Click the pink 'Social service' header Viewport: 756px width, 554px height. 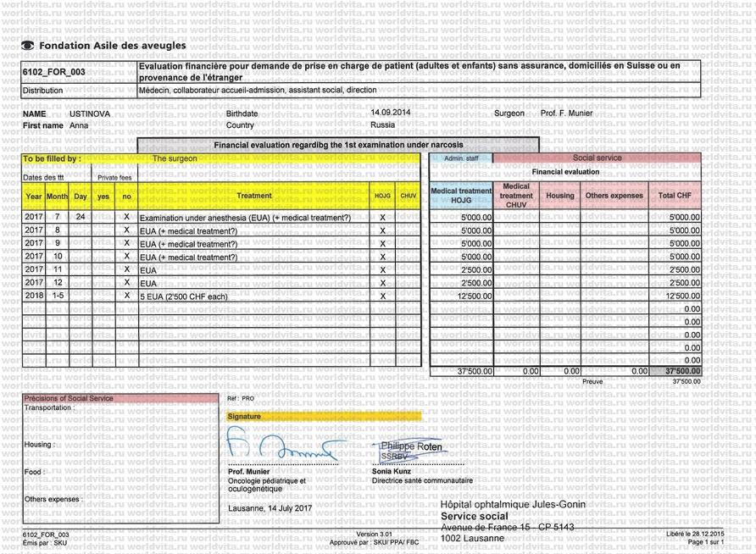click(597, 158)
